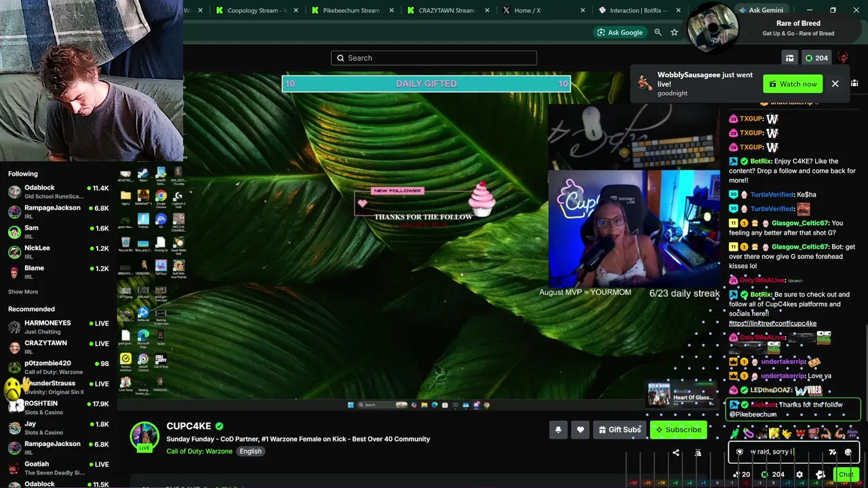Click the Norton icon on the streamed desktop
868x488 pixels.
pos(125,359)
